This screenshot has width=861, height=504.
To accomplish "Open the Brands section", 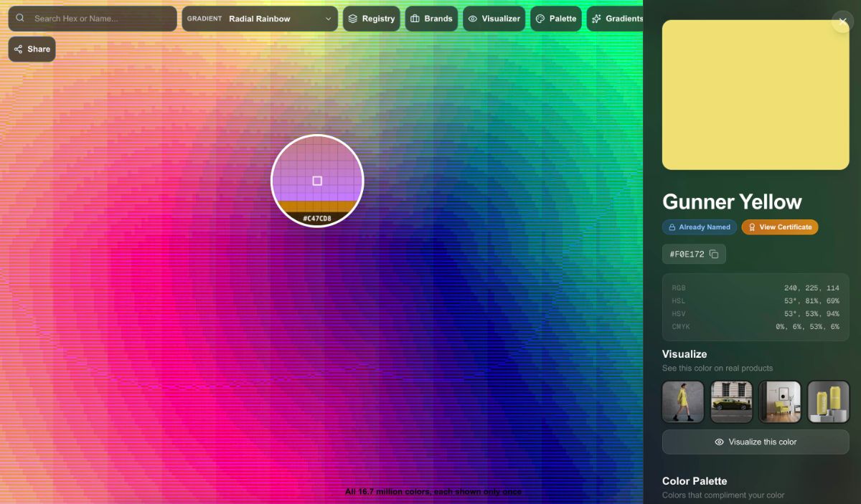I will [x=431, y=19].
